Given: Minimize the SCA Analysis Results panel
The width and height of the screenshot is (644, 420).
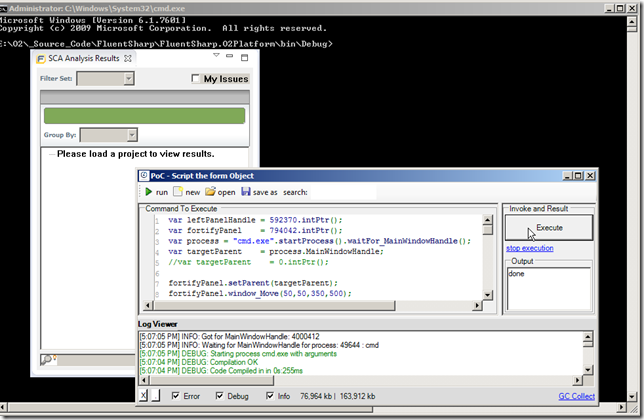Looking at the screenshot, I should 230,56.
